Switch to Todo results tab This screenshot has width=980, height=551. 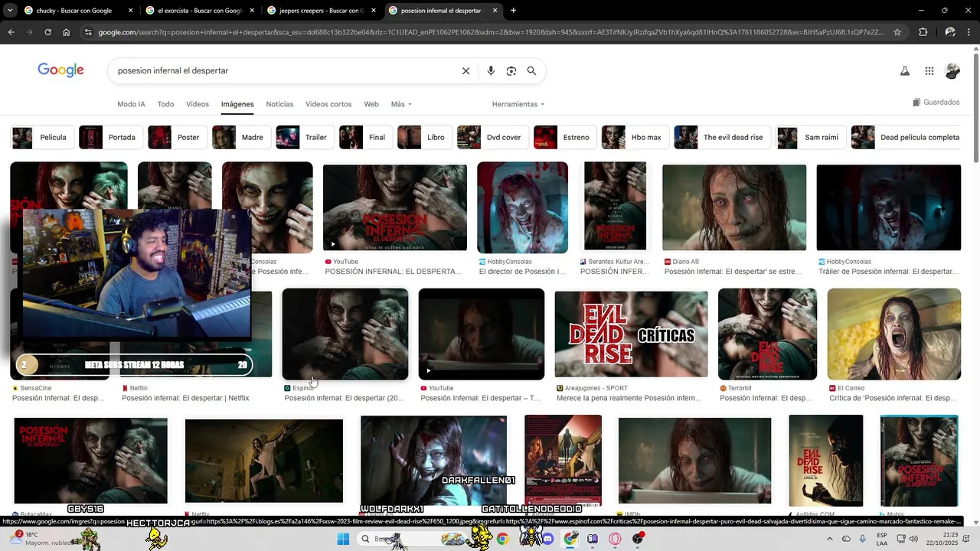[x=165, y=104]
